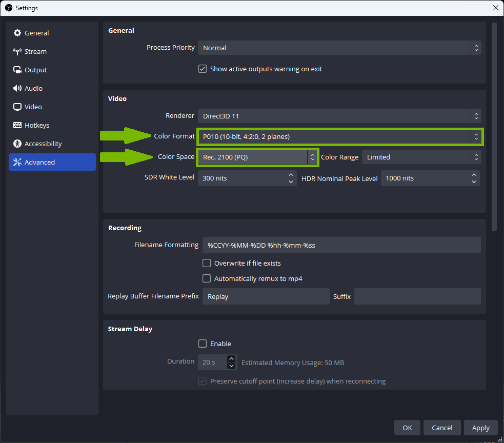Open the Process Priority dropdown

click(x=339, y=48)
